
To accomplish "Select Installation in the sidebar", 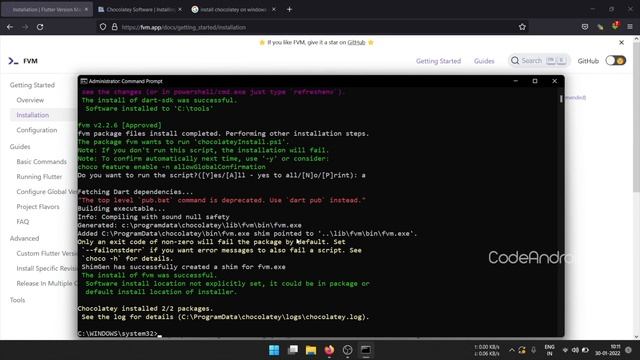I will [x=33, y=115].
